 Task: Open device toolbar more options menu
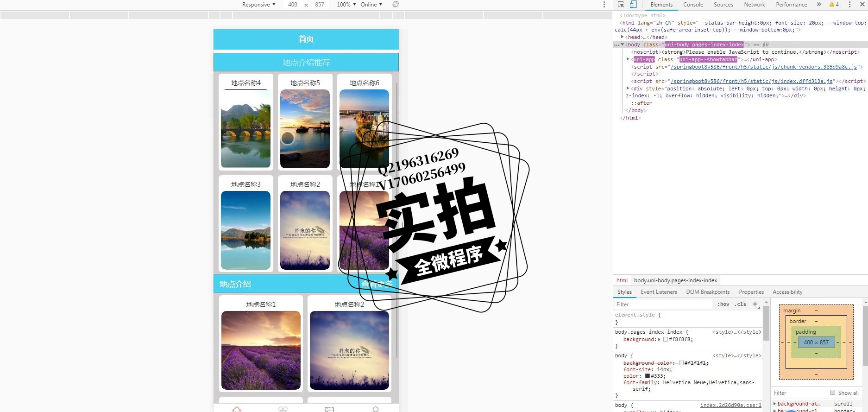point(604,5)
